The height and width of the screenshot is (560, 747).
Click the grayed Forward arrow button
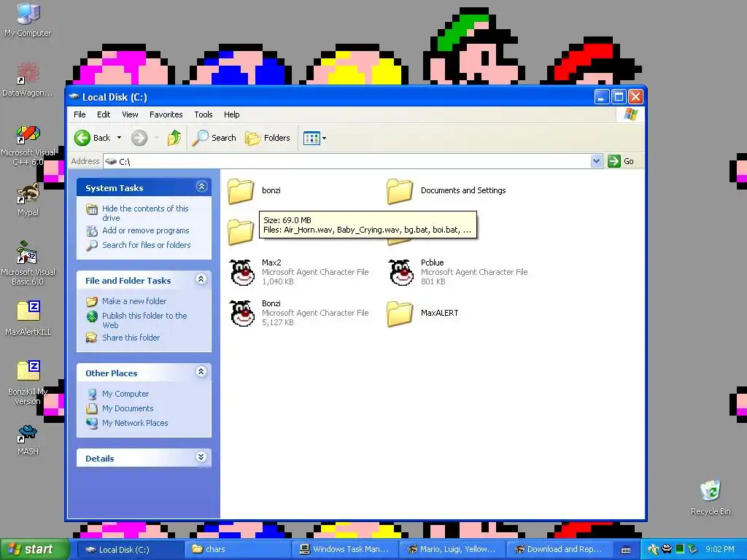(139, 138)
